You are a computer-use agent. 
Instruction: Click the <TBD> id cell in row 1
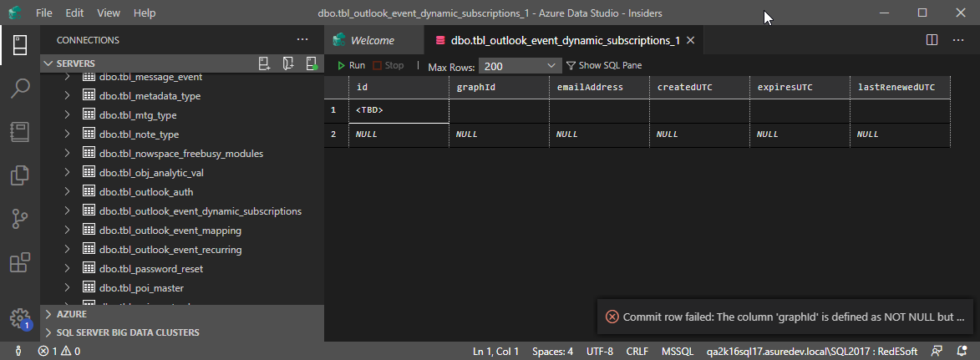399,110
